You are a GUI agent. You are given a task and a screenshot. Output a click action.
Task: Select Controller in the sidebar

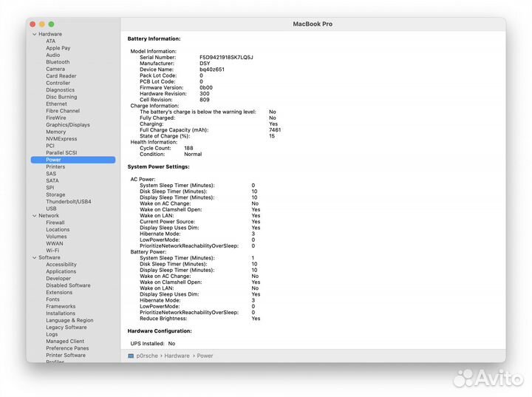58,83
